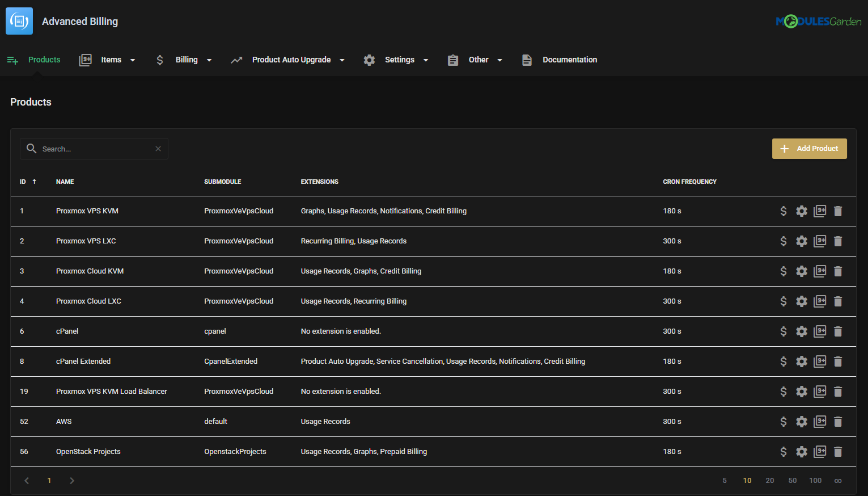
Task: Delete the AWS product
Action: coord(838,422)
